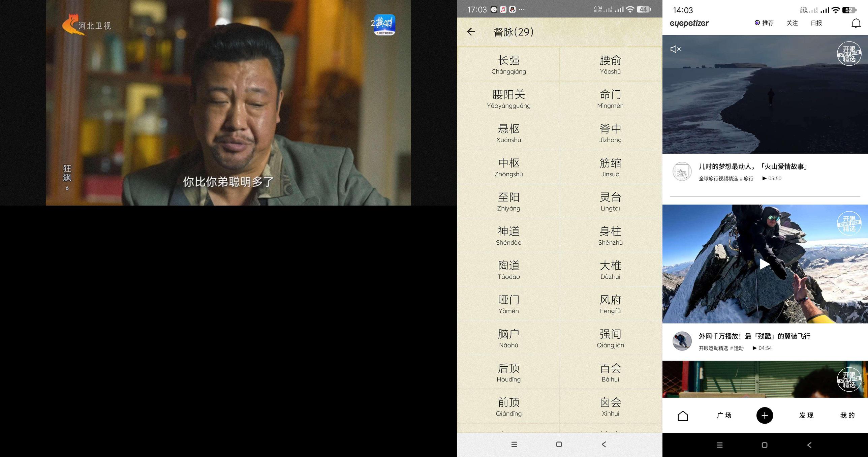Tap The Travel Intern author avatar
Screen dimensions: 868x457
pos(682,172)
